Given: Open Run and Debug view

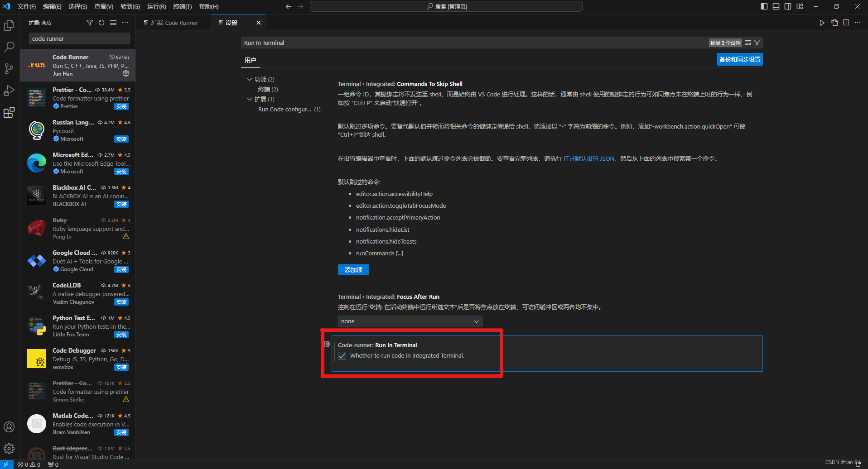Looking at the screenshot, I should point(9,90).
